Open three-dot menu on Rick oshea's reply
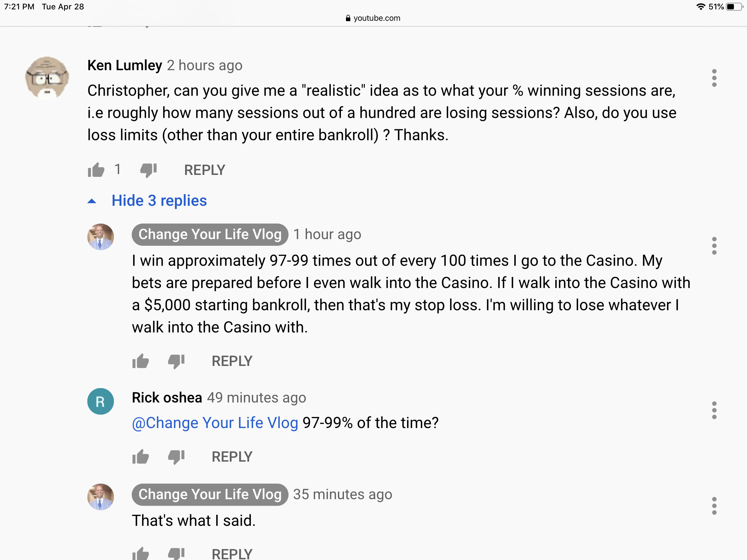The width and height of the screenshot is (747, 560). pos(714,411)
